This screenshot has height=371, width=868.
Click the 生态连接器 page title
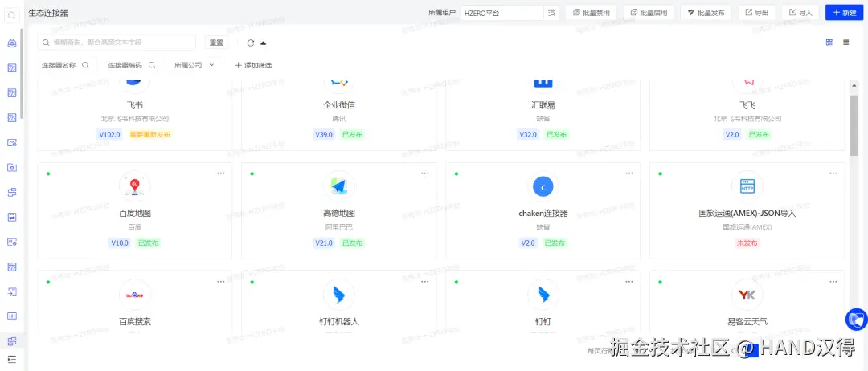pos(48,13)
